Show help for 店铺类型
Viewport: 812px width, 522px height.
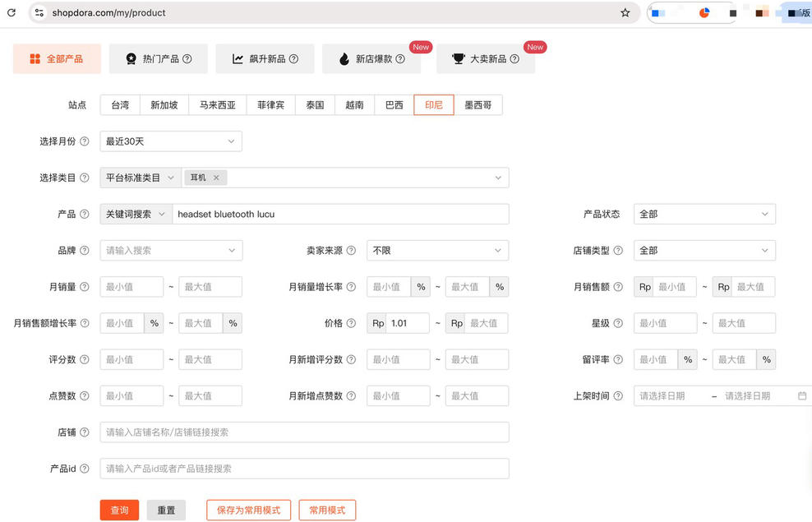pyautogui.click(x=618, y=251)
